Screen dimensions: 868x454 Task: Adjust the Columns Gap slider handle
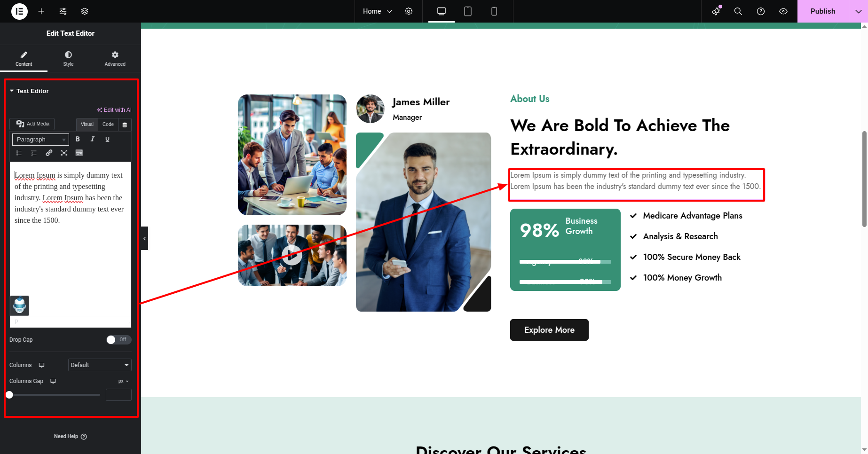(x=9, y=395)
